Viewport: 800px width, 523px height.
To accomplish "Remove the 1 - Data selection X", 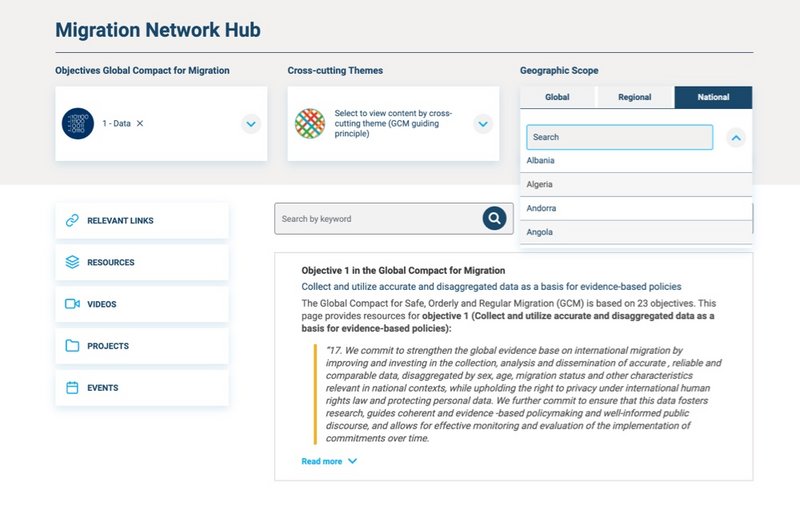I will tap(140, 123).
